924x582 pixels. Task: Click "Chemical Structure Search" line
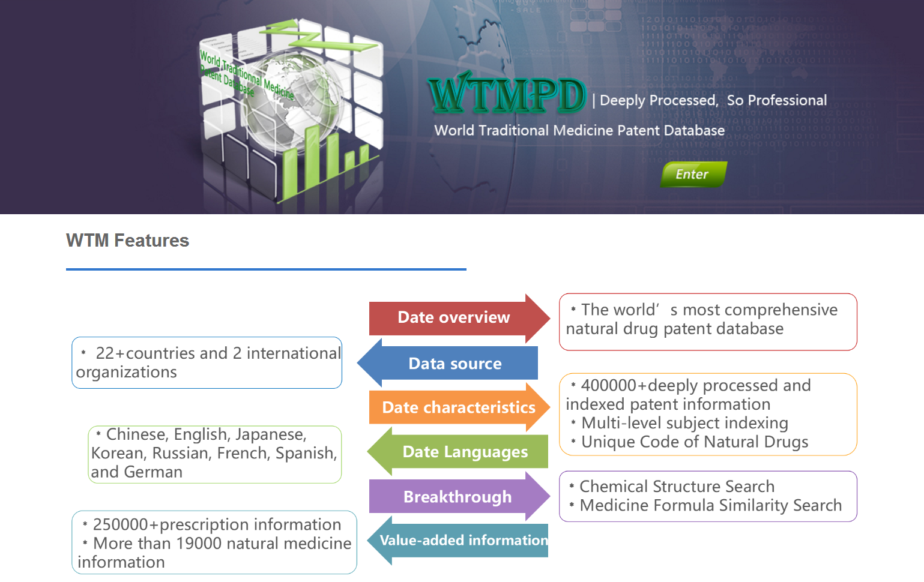tap(672, 486)
